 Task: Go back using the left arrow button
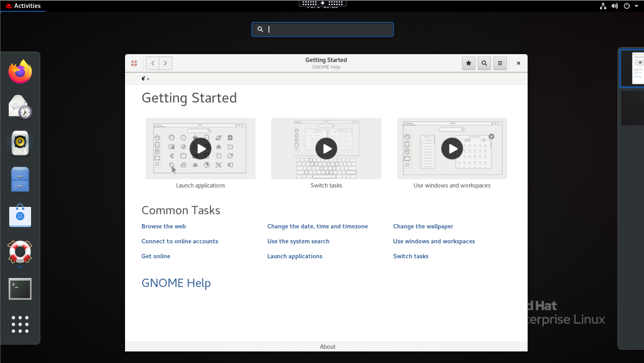(153, 63)
